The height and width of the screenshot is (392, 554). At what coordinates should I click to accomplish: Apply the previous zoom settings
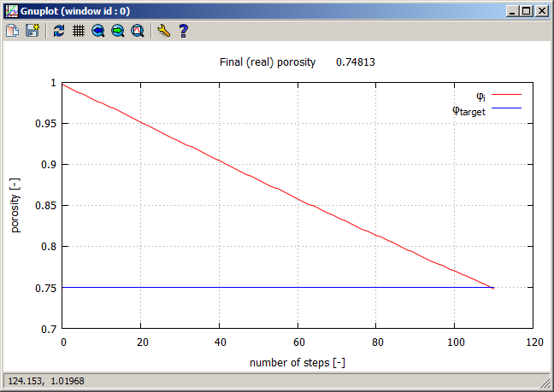point(98,31)
